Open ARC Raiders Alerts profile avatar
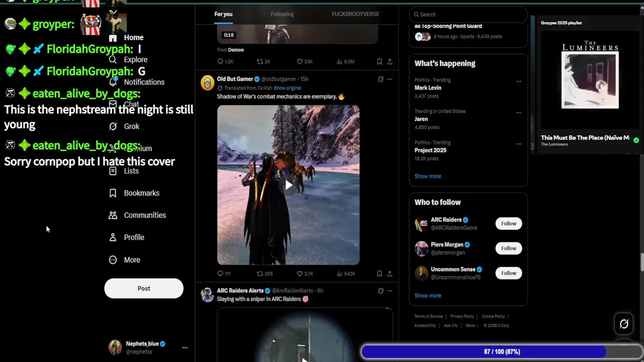Screen dimensions: 644x362 [x=207, y=295]
